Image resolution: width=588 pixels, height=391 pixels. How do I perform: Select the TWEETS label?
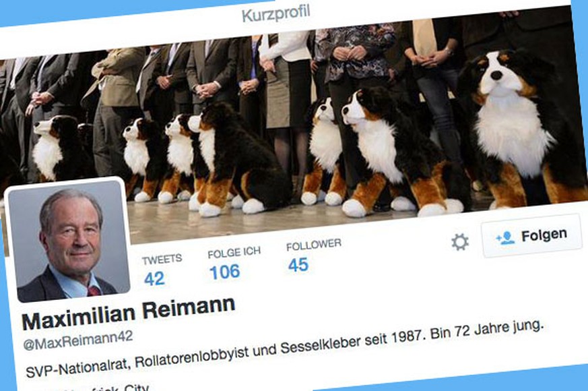[162, 259]
